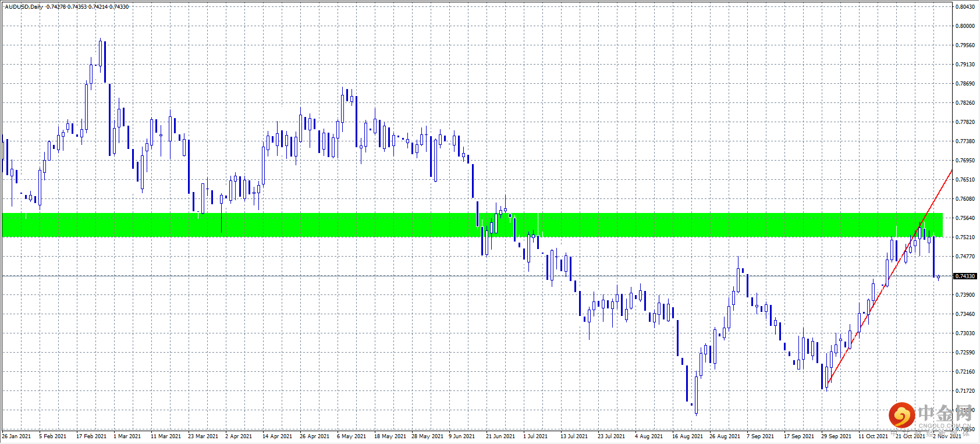Click the 26 Jan 2021 date label
This screenshot has width=980, height=444.
(x=16, y=436)
